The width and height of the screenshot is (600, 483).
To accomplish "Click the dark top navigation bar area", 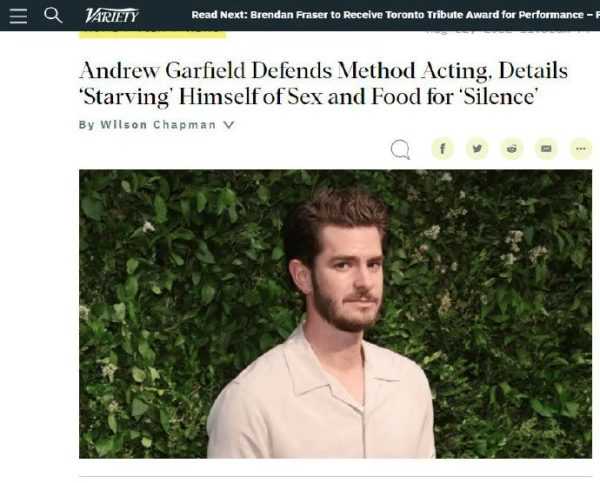I will [x=300, y=15].
